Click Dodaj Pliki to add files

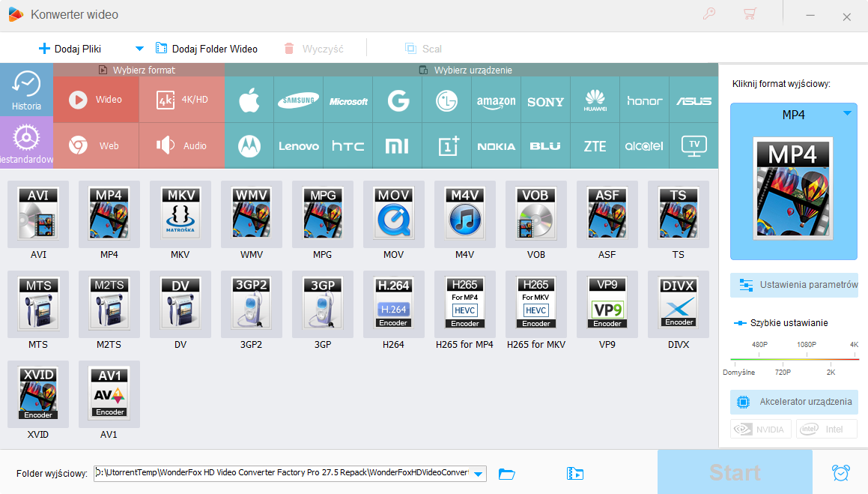pos(70,49)
